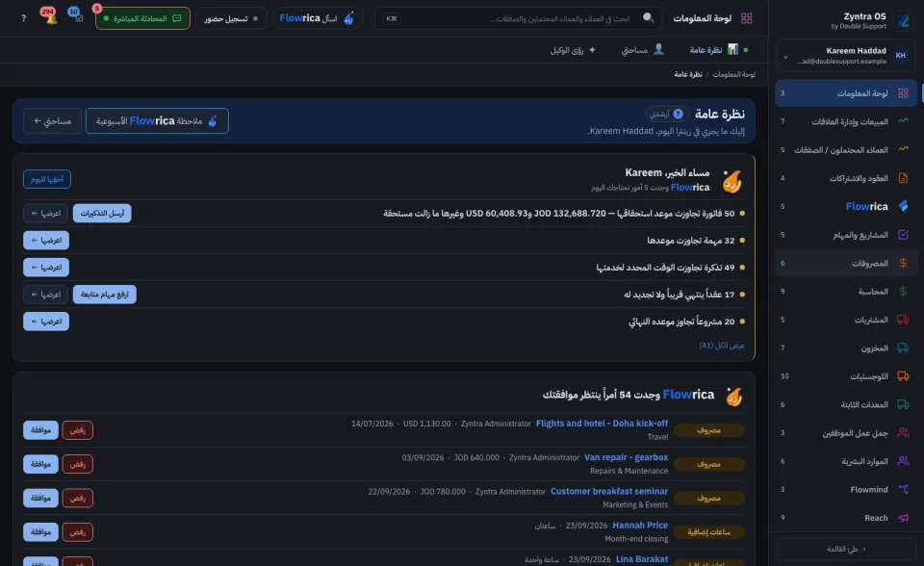Image resolution: width=924 pixels, height=566 pixels.
Task: View the 49 overdue tickets row
Action: click(x=46, y=267)
